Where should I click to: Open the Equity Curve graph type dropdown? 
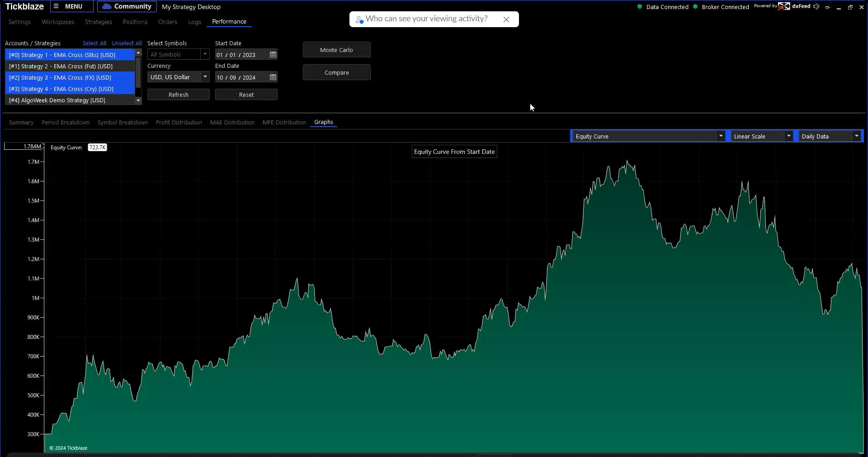point(721,136)
